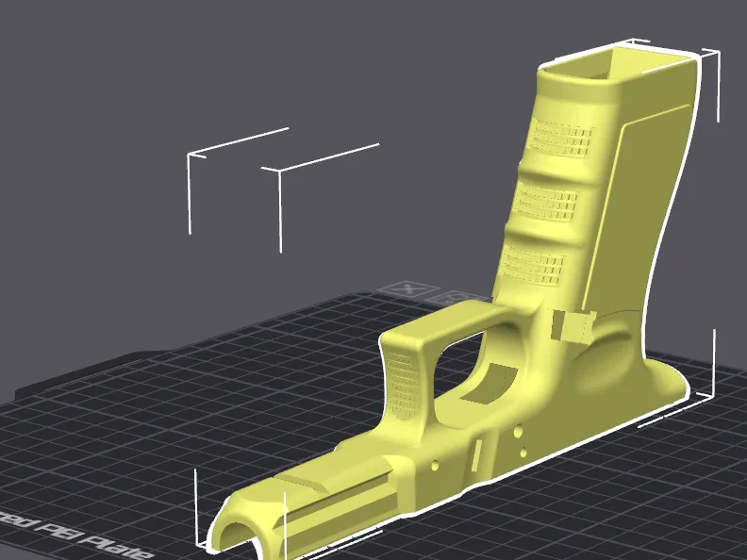Click the plate icon beside the X icon
Screen dimensions: 747x560
click(456, 298)
